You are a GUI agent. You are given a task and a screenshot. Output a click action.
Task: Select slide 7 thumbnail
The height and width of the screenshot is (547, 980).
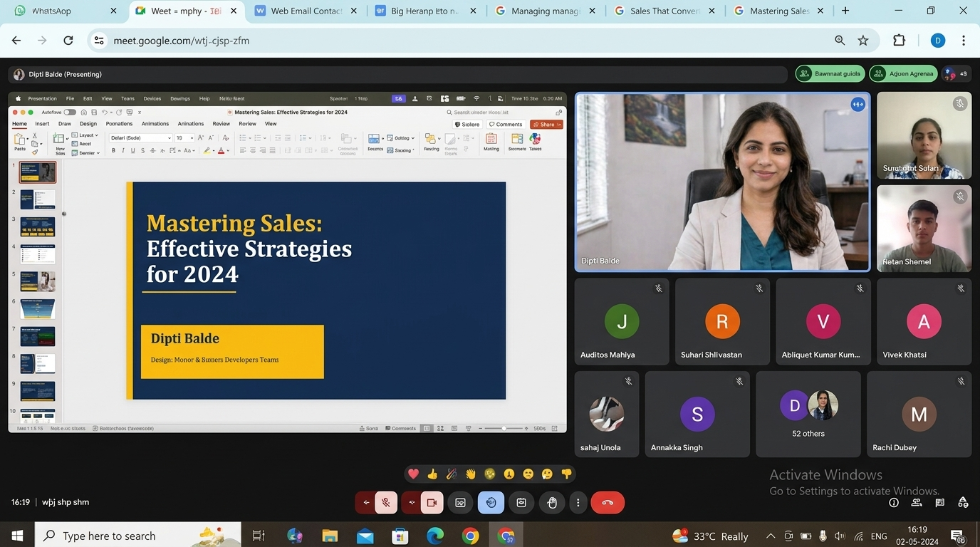38,336
